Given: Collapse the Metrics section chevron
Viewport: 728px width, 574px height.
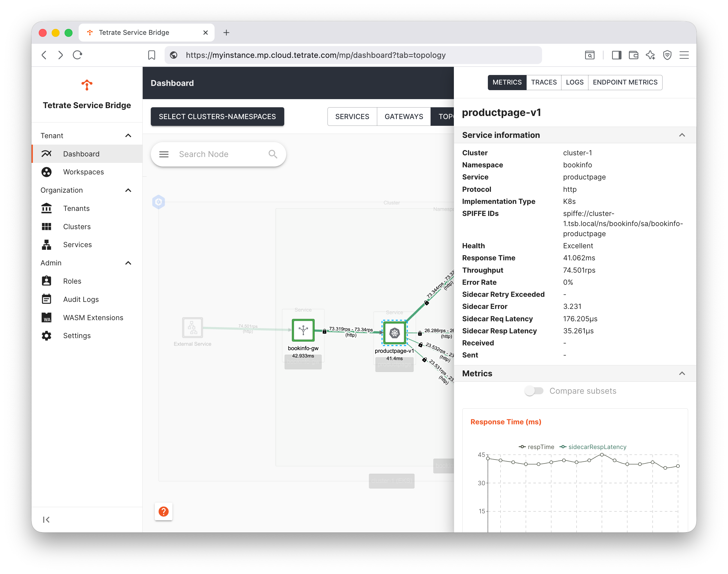Looking at the screenshot, I should (x=682, y=373).
